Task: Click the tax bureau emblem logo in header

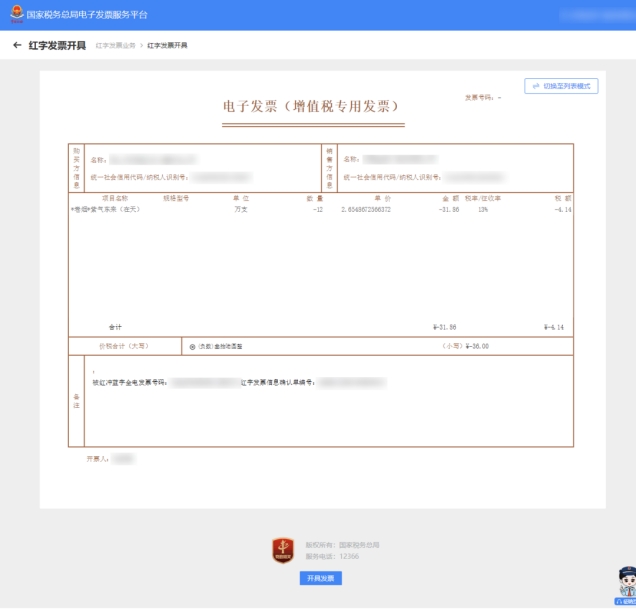Action: [x=15, y=14]
